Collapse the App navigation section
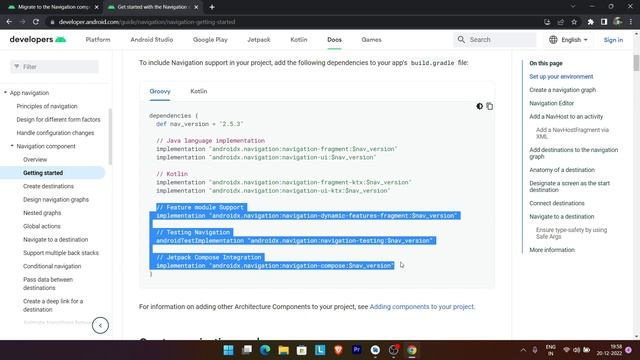The image size is (640, 360). pyautogui.click(x=5, y=93)
